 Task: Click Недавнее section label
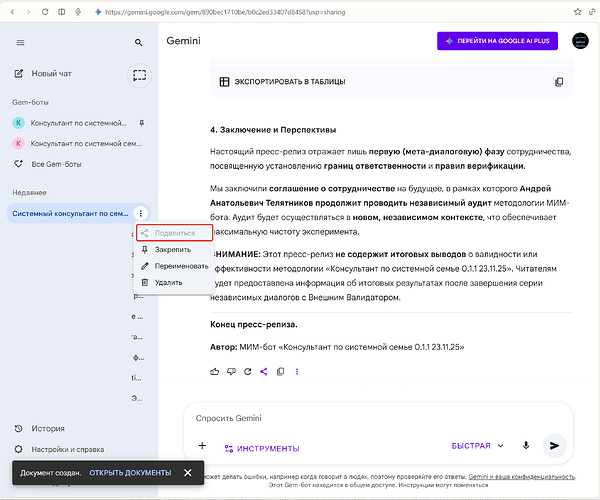(x=29, y=193)
